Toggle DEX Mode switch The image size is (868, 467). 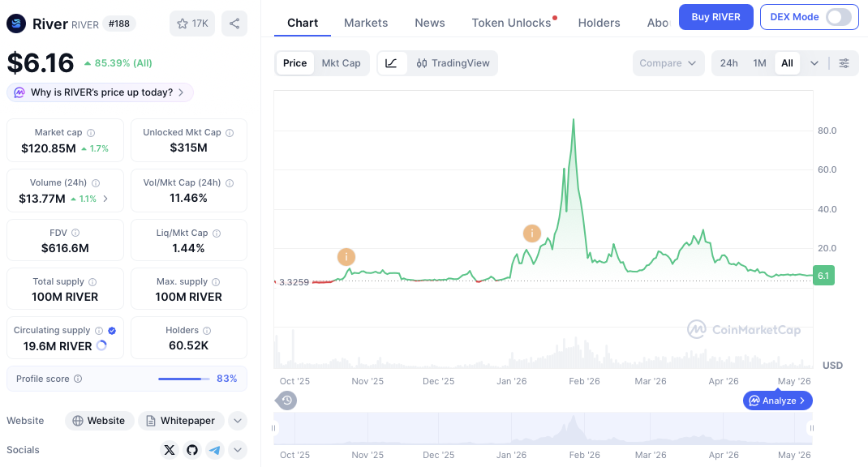[839, 17]
